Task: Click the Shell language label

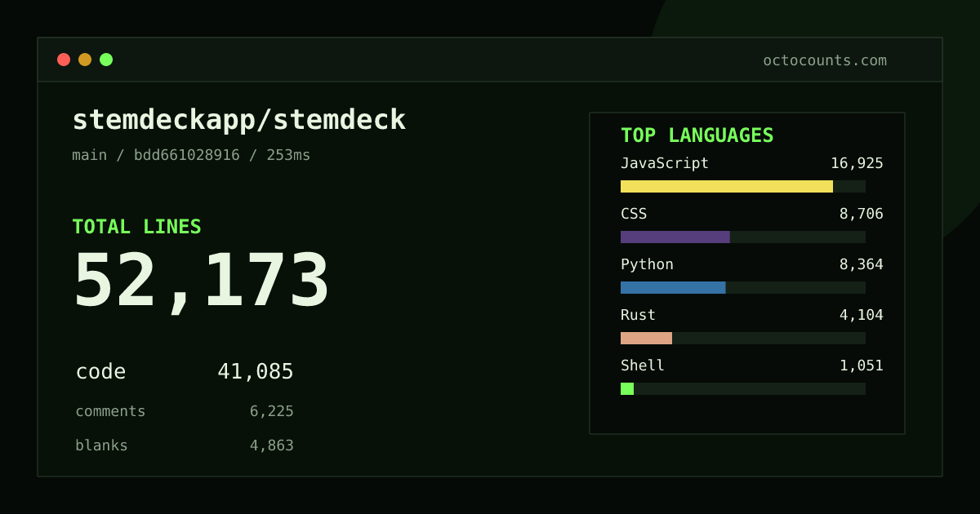Action: pyautogui.click(x=643, y=366)
